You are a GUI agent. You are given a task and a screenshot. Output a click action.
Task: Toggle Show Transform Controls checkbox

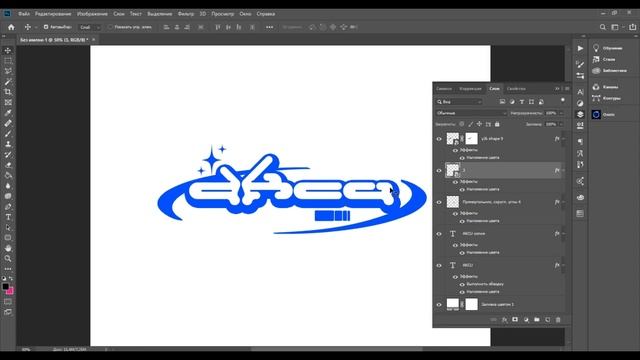(110, 27)
